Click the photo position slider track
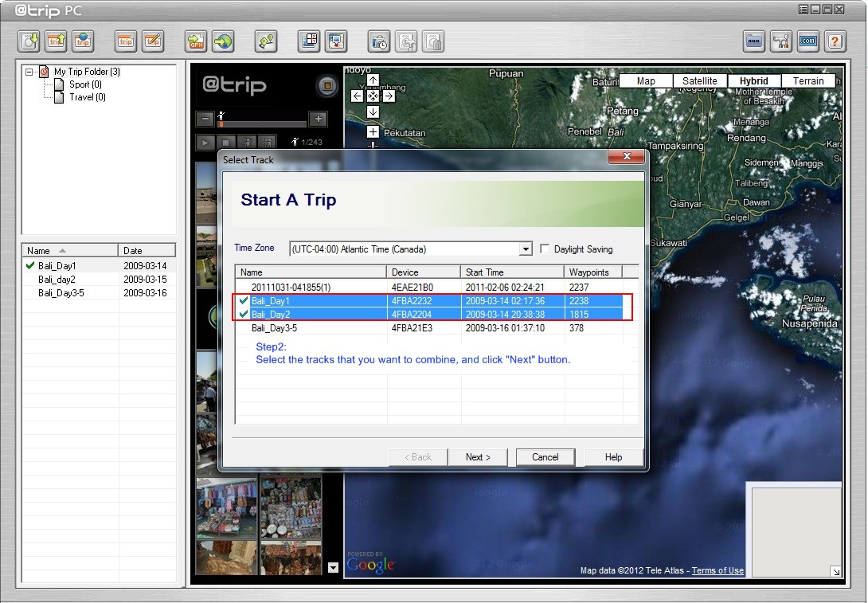 pyautogui.click(x=262, y=124)
